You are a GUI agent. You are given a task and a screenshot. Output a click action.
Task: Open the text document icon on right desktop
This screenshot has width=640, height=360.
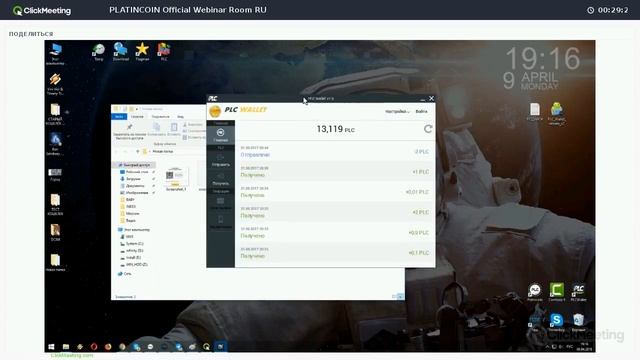pyautogui.click(x=535, y=112)
